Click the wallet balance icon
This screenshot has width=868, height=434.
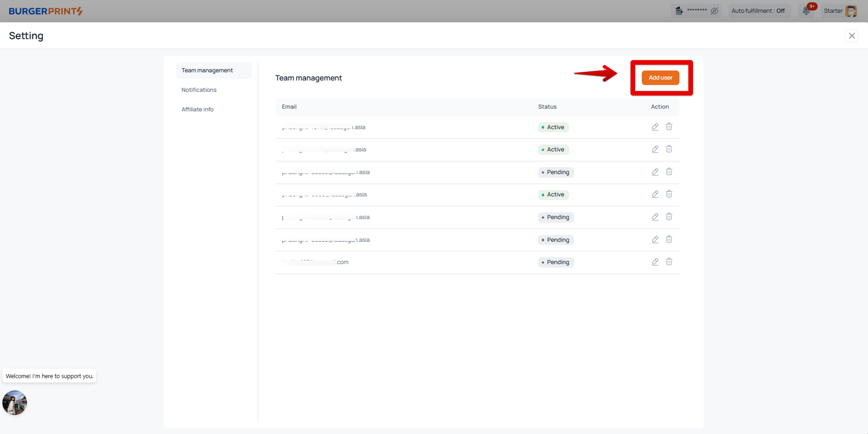679,11
